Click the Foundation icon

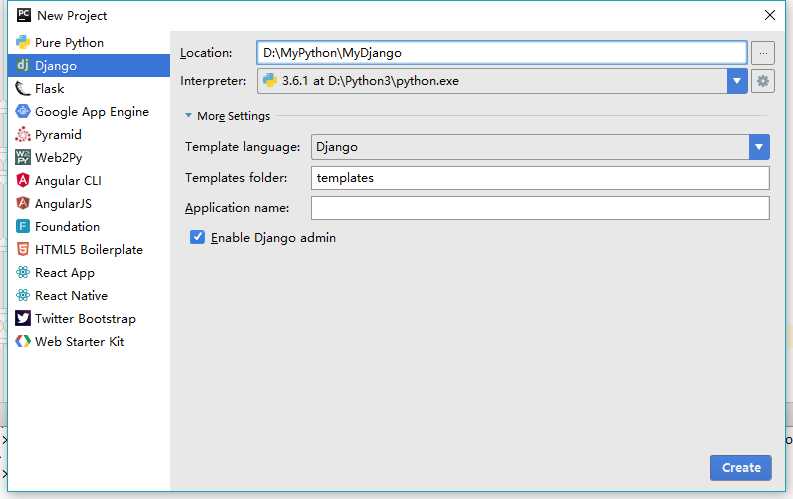tap(23, 226)
